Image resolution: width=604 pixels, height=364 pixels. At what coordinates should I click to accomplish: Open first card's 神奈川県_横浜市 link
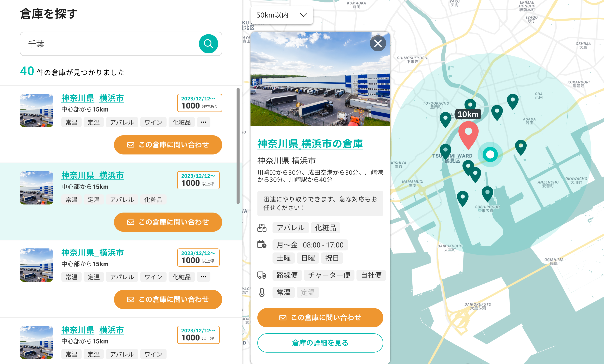93,98
